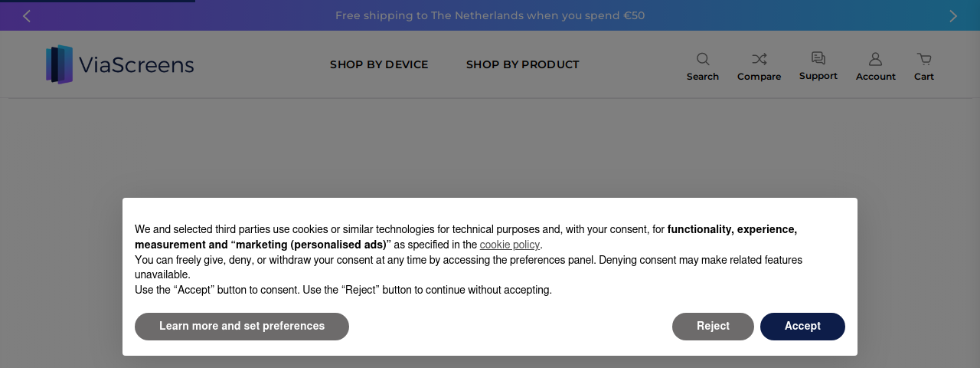Viewport: 980px width, 368px height.
Task: Open the Search magnifier icon
Action: (703, 59)
